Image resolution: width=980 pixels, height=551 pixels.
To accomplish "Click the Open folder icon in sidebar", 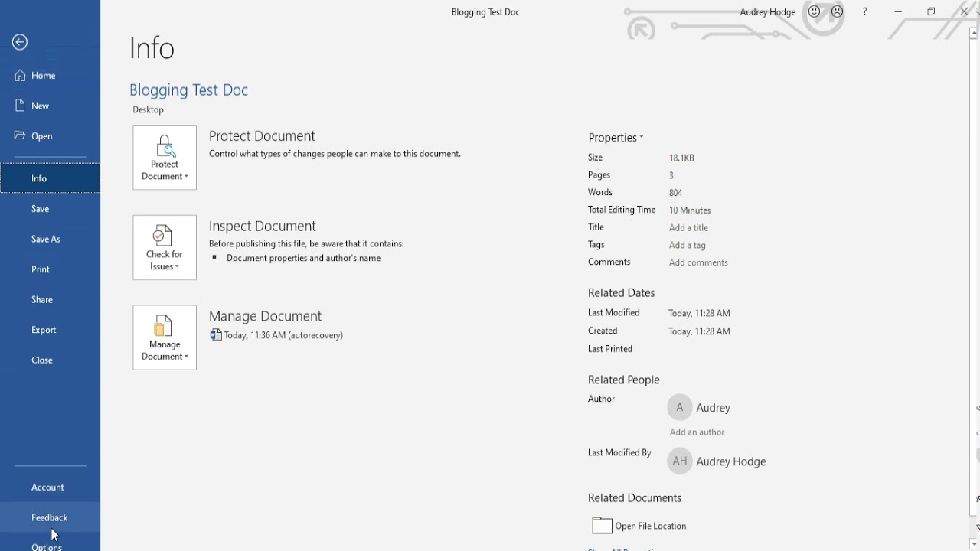I will (20, 135).
